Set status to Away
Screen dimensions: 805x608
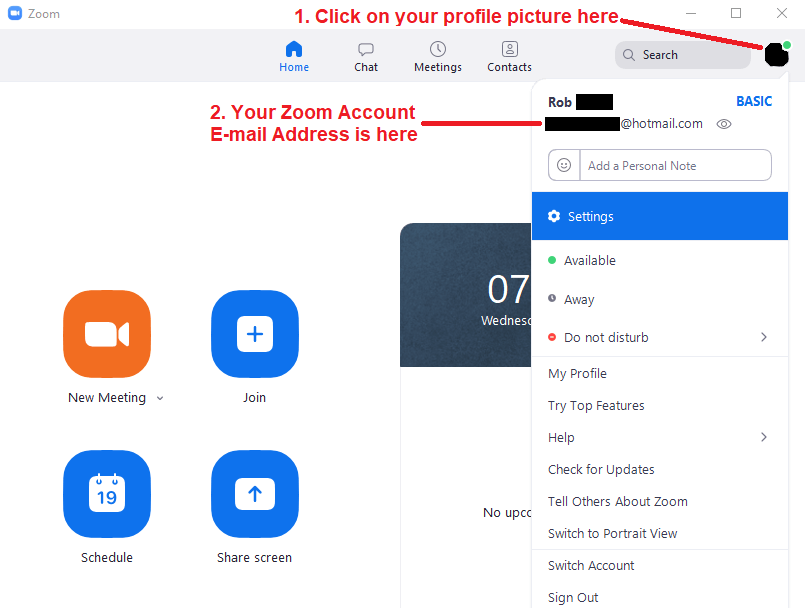(x=660, y=299)
